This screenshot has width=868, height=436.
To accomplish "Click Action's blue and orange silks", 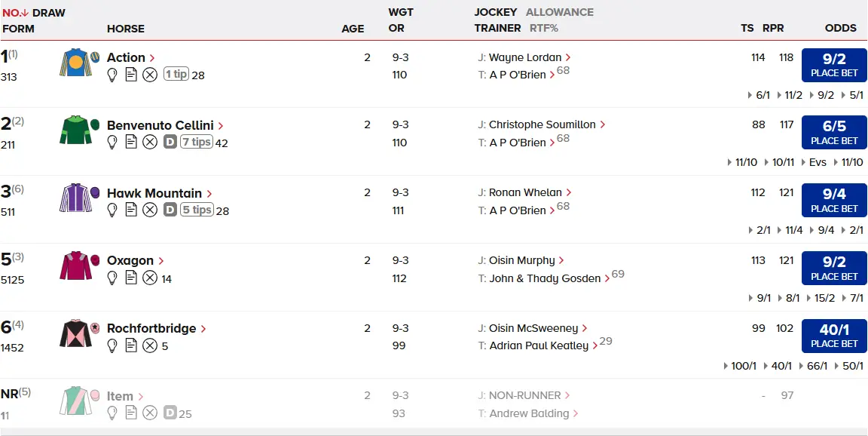I will coord(76,63).
